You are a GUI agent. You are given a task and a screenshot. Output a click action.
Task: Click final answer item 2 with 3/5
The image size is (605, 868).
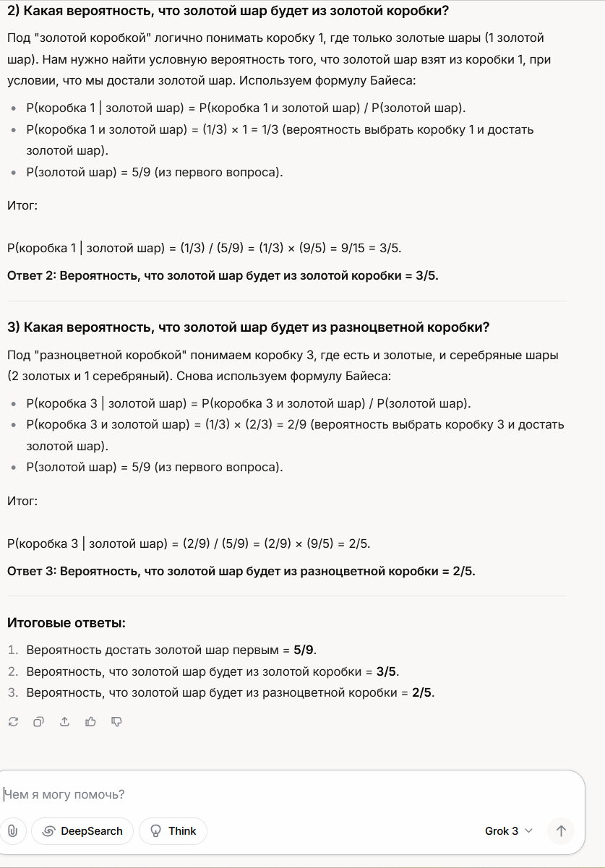(x=213, y=671)
